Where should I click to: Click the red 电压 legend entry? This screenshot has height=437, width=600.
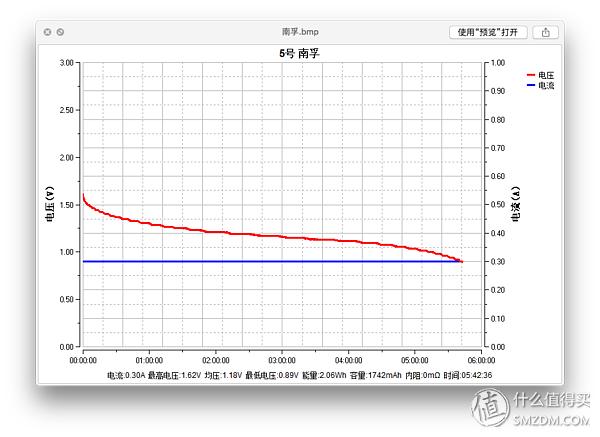(541, 75)
